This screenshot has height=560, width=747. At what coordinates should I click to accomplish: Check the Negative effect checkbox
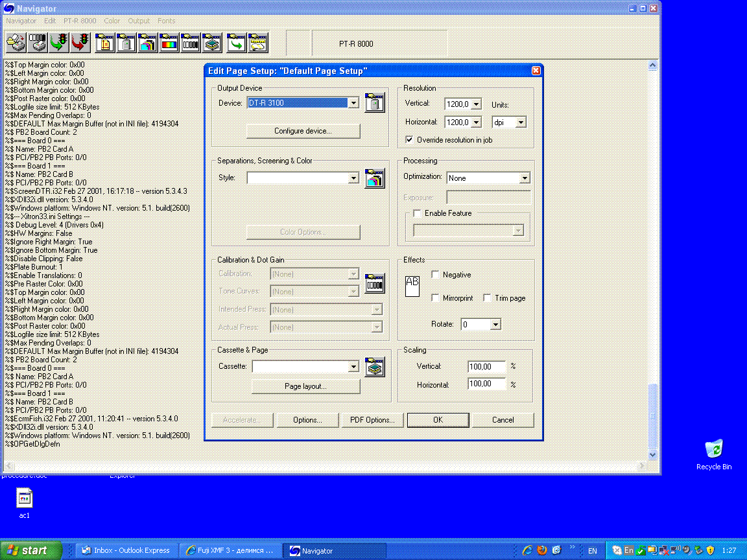click(x=435, y=274)
